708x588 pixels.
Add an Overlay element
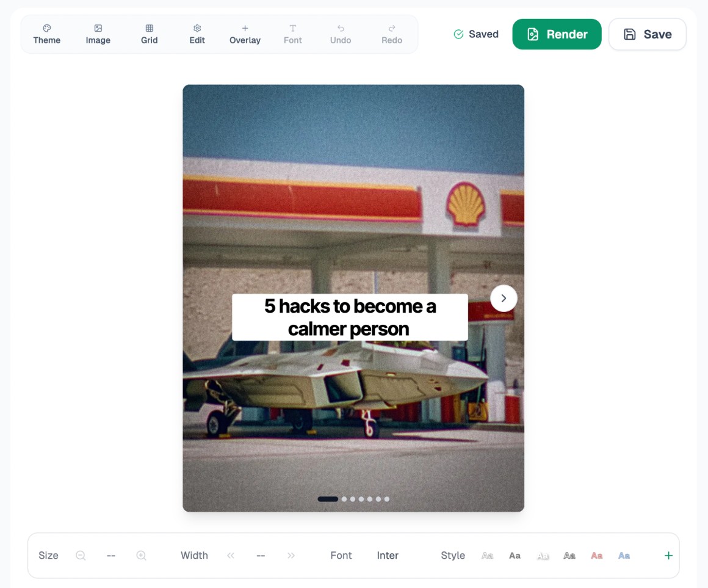245,34
